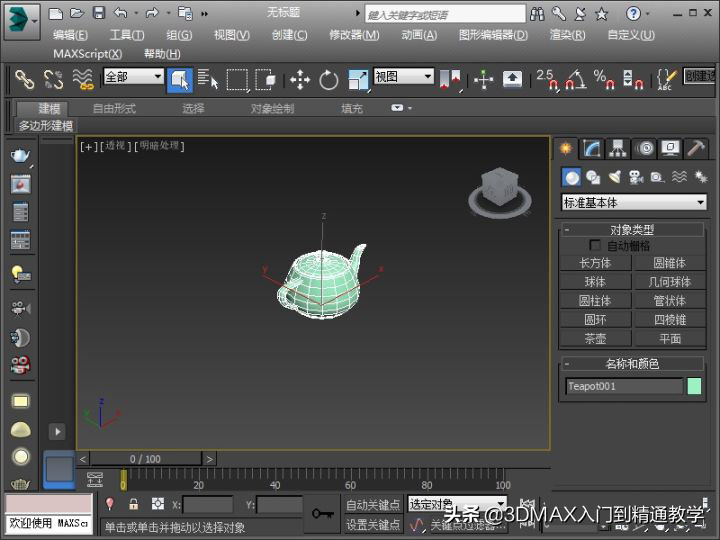Screen dimensions: 720x540
Task: Click the ViewCube navigation widget
Action: click(x=500, y=192)
